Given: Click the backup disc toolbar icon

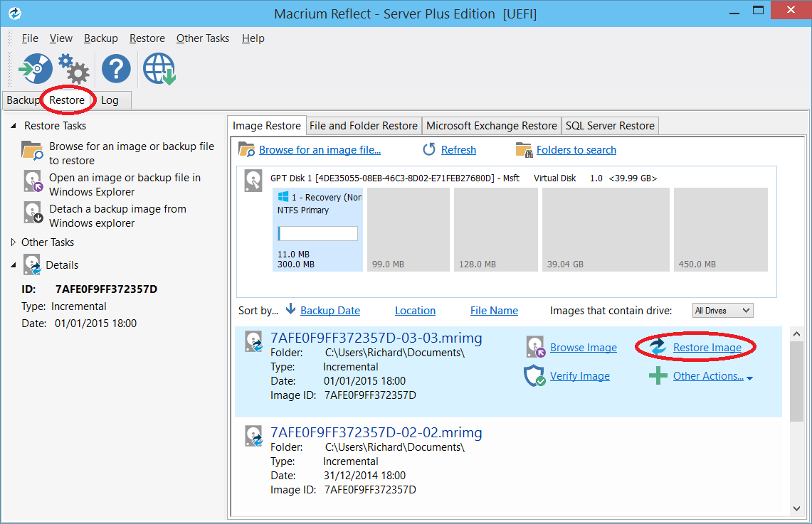Looking at the screenshot, I should click(x=35, y=68).
